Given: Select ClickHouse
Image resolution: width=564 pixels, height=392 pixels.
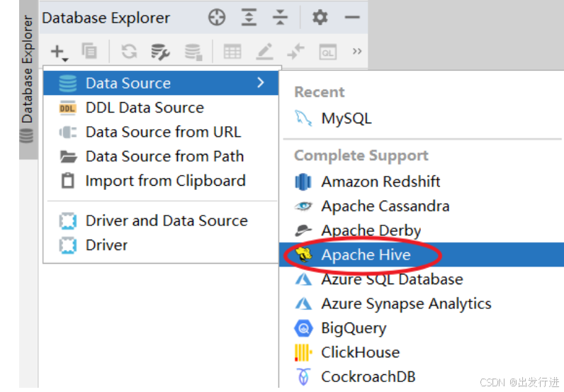Looking at the screenshot, I should coord(422,352).
